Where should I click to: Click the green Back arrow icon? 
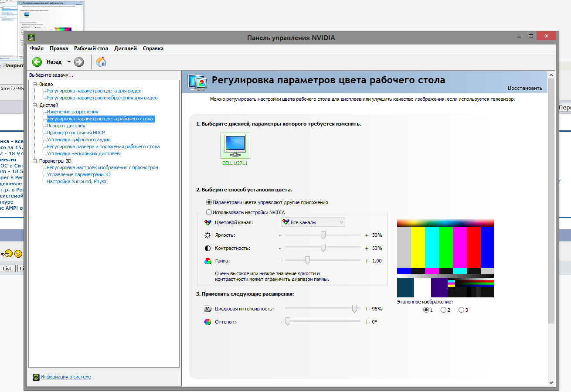(37, 62)
